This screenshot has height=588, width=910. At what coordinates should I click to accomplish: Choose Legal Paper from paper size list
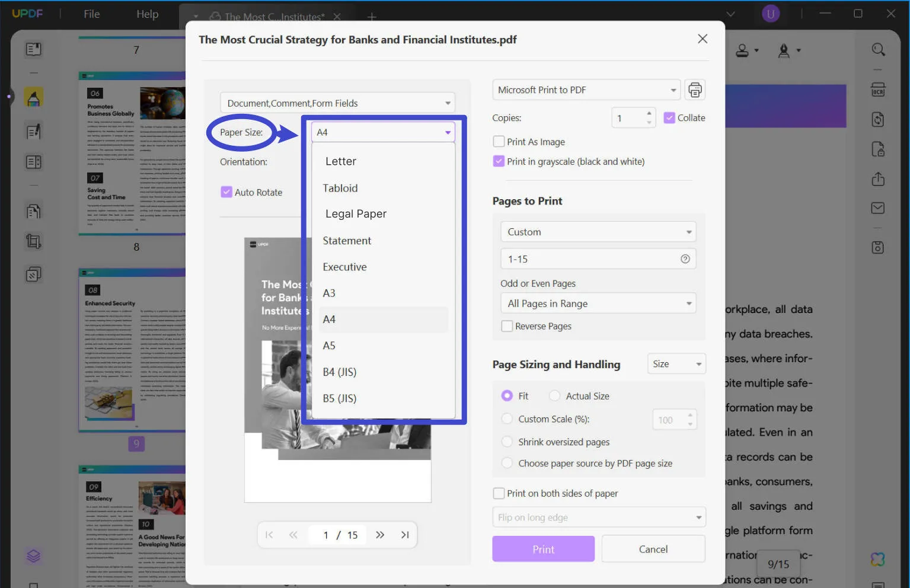[x=356, y=214]
